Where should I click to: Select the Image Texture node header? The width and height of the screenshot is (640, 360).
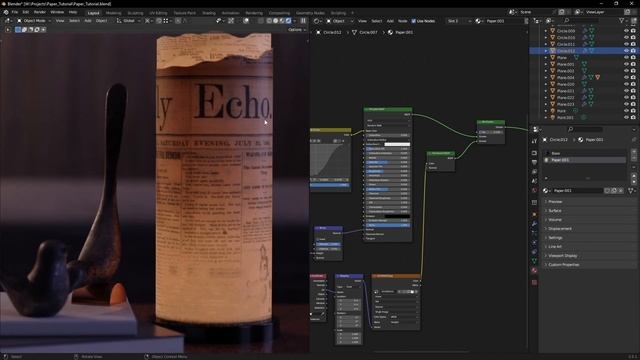coord(396,276)
